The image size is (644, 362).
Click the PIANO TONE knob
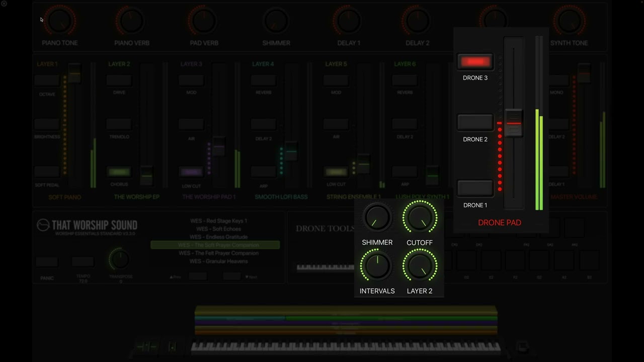click(x=60, y=22)
